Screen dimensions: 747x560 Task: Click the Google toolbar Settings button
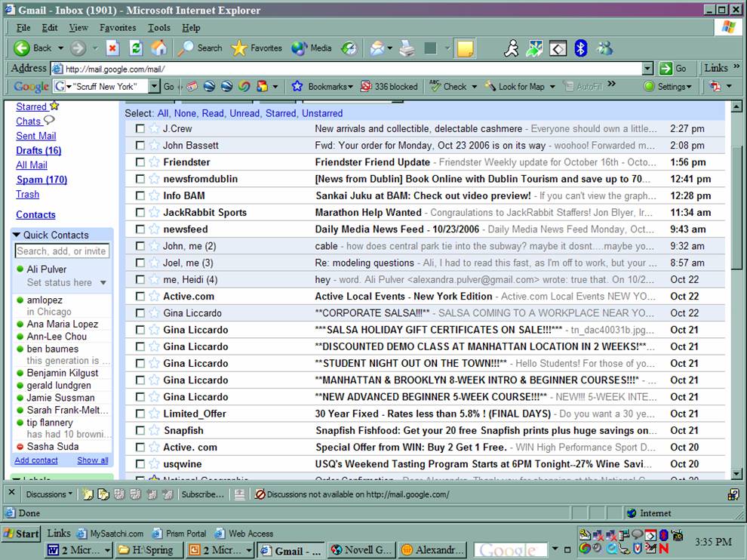668,86
